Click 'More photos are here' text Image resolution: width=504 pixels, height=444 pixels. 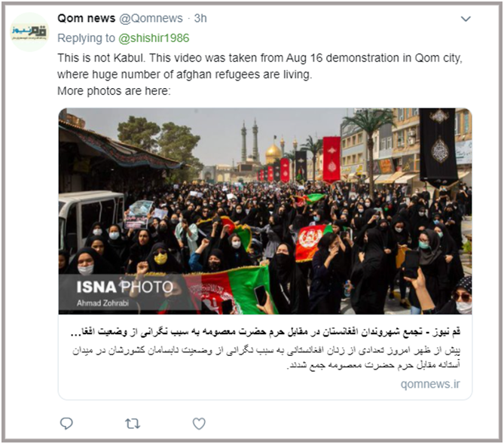coord(114,91)
